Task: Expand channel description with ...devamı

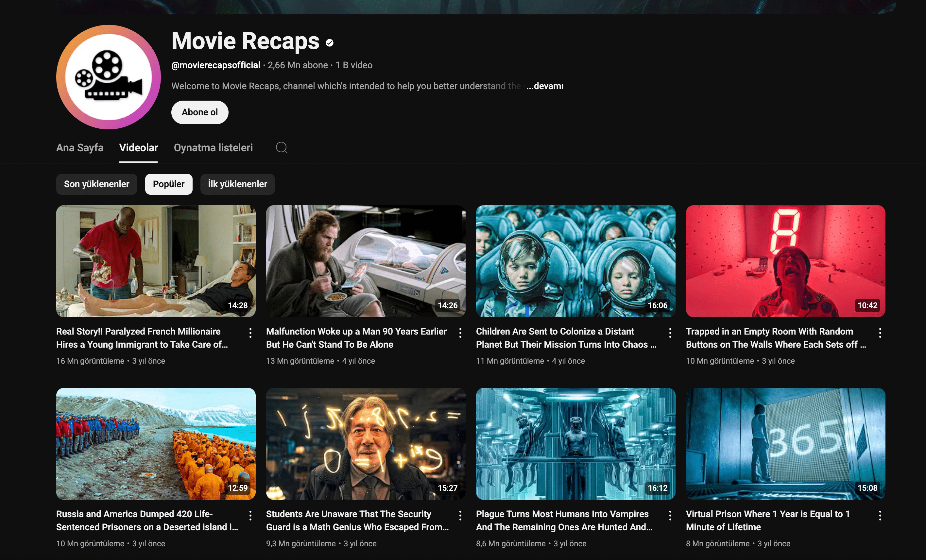Action: [544, 86]
